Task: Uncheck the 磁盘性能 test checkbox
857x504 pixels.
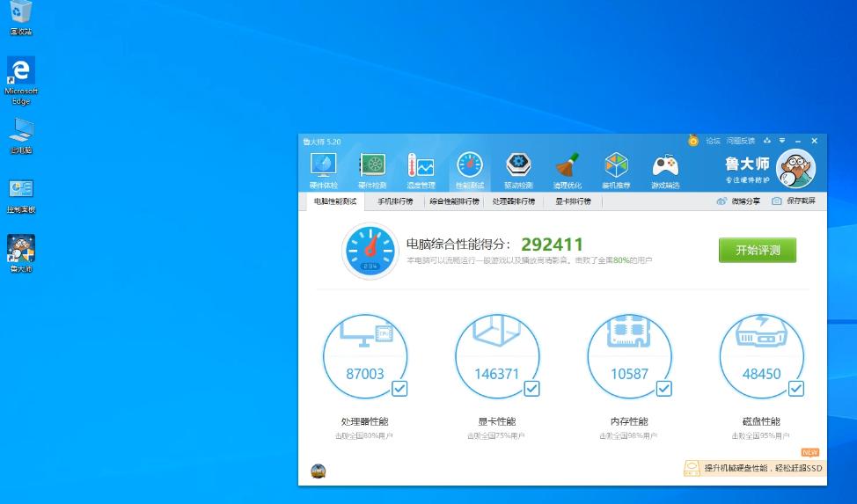Action: click(796, 389)
